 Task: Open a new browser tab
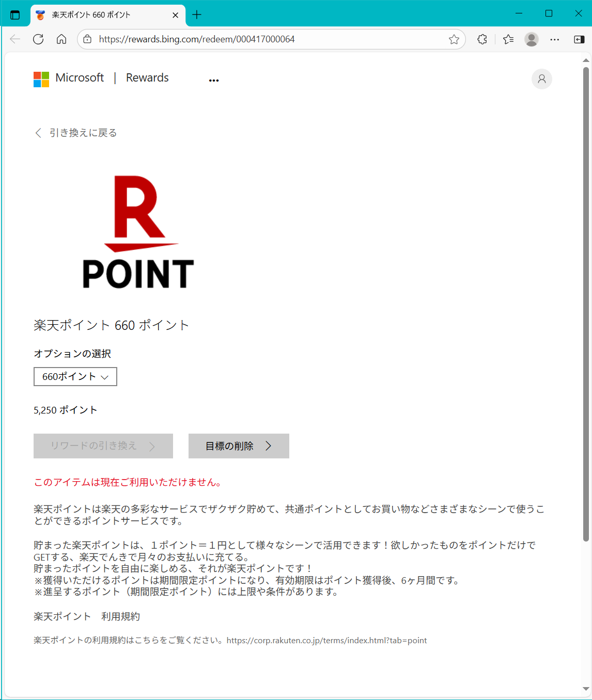197,14
